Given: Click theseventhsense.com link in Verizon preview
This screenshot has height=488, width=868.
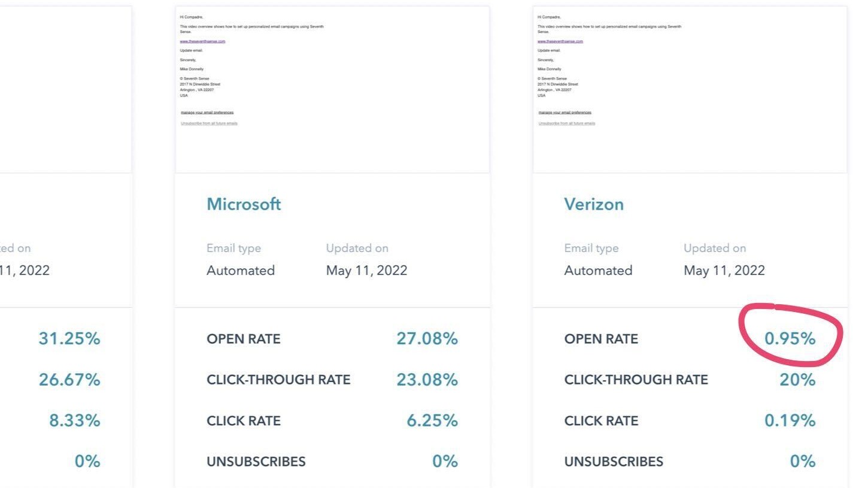Looking at the screenshot, I should (560, 41).
